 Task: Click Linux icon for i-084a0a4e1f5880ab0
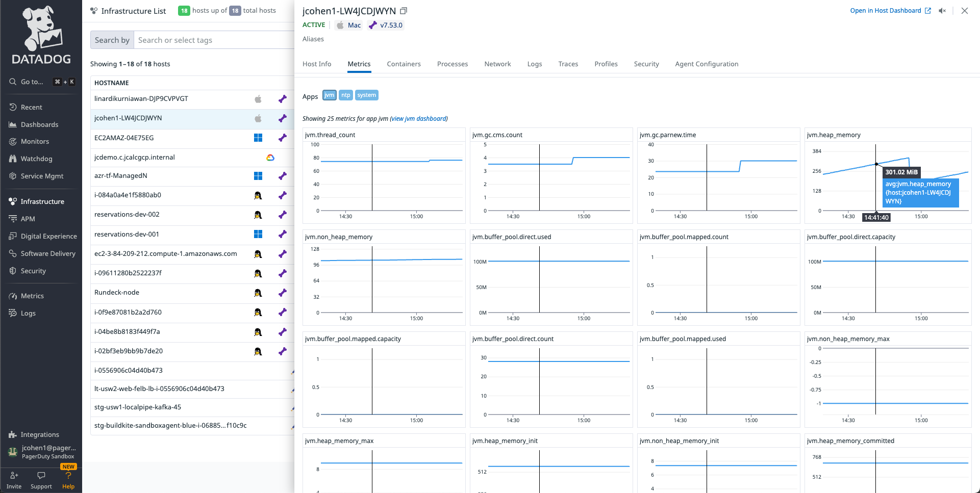258,195
